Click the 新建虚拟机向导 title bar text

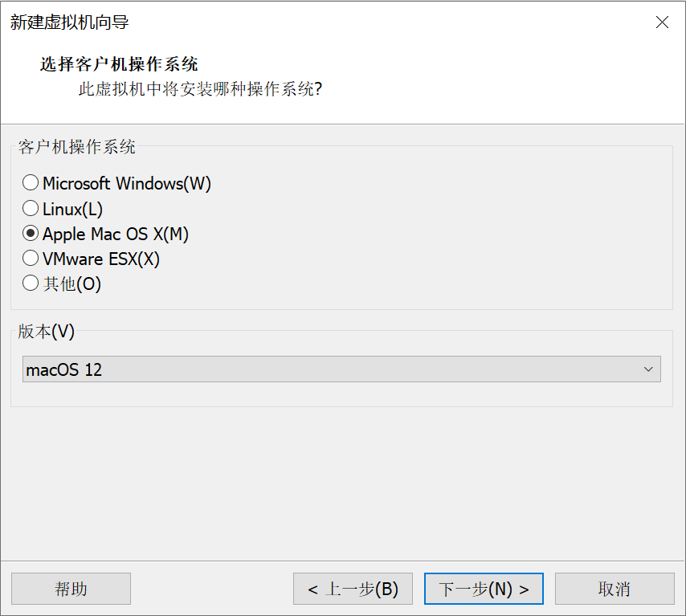coord(69,22)
